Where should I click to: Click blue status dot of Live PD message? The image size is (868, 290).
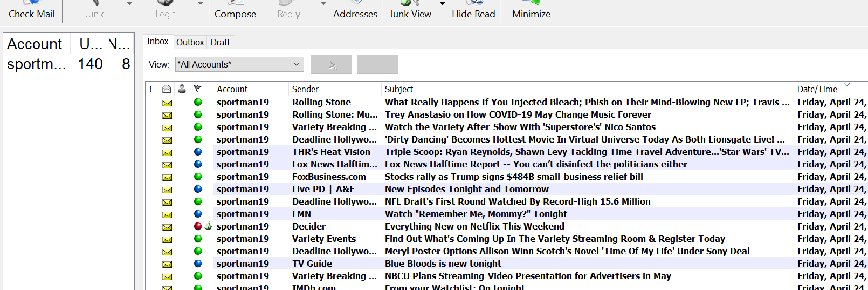click(x=198, y=189)
